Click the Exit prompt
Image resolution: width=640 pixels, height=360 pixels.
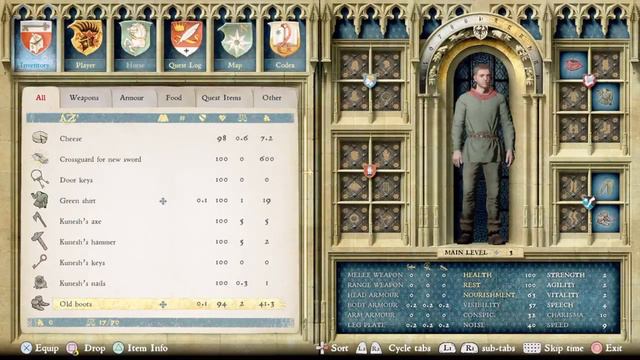pos(607,348)
